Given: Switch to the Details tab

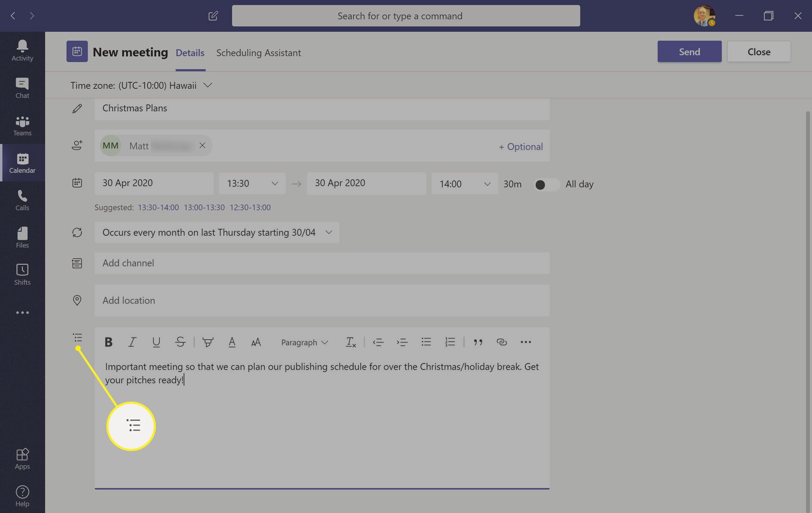Looking at the screenshot, I should tap(190, 52).
